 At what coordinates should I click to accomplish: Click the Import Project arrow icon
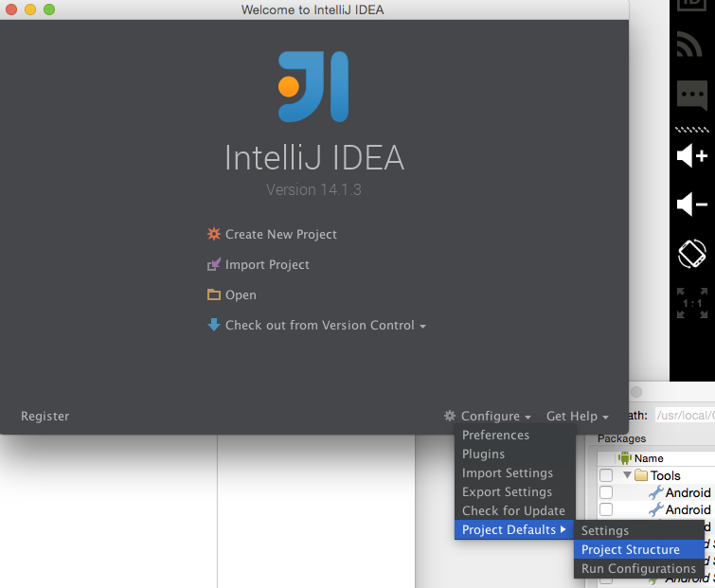pyautogui.click(x=213, y=264)
